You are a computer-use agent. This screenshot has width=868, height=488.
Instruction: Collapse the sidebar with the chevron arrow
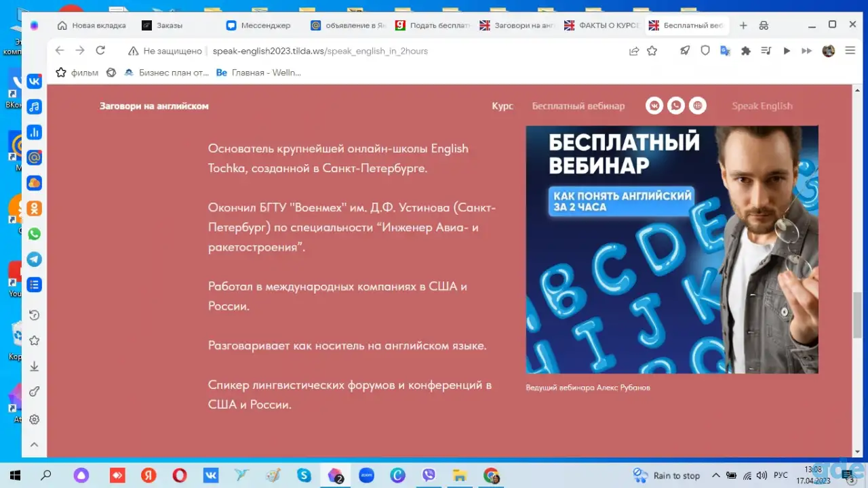(34, 445)
